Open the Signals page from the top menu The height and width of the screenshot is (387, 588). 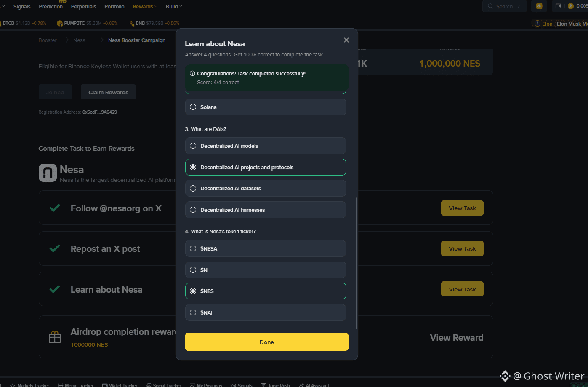(22, 6)
